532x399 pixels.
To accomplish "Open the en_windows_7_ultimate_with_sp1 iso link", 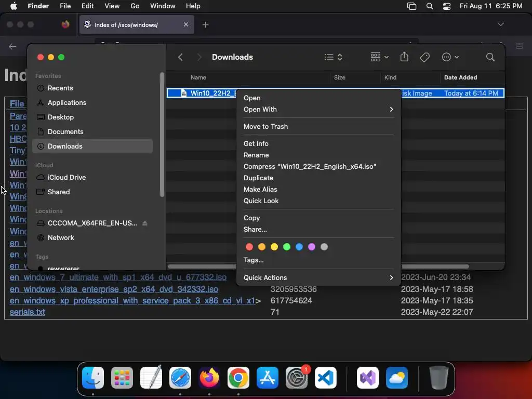I will [118, 277].
